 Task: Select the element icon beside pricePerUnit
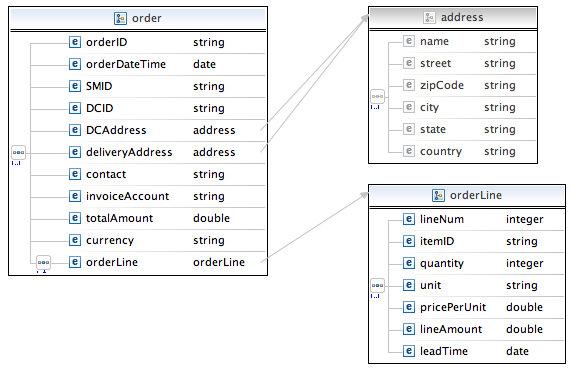coord(409,307)
